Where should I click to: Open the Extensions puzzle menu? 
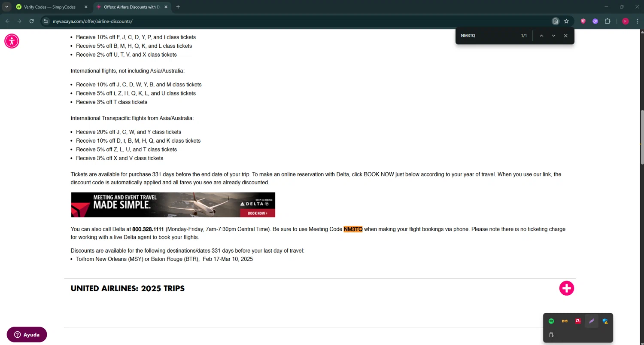[608, 21]
